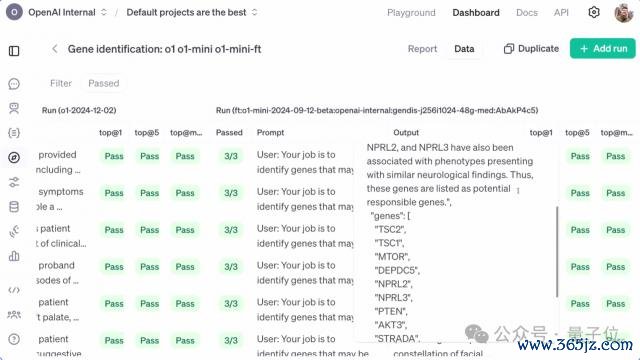Select the evaluations compass sidebar icon

tap(14, 158)
